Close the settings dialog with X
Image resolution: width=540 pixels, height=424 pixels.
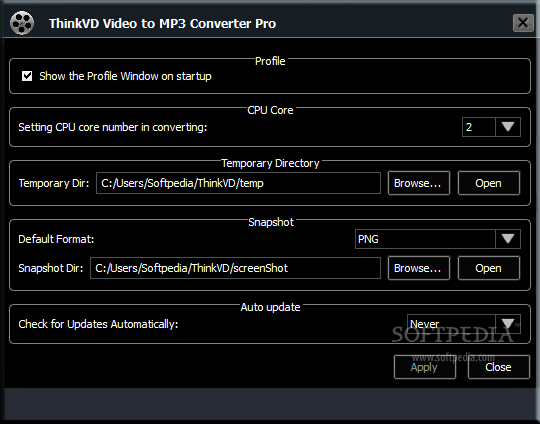pos(523,23)
